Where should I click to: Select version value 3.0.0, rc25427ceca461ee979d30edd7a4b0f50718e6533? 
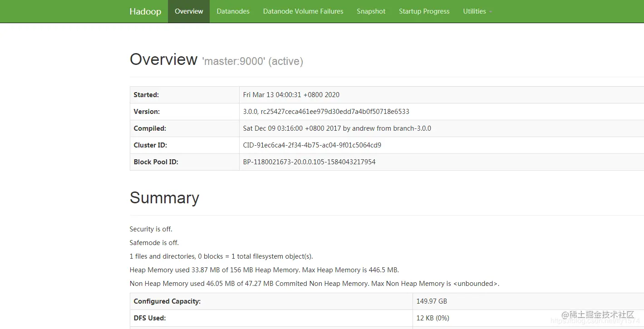click(326, 112)
